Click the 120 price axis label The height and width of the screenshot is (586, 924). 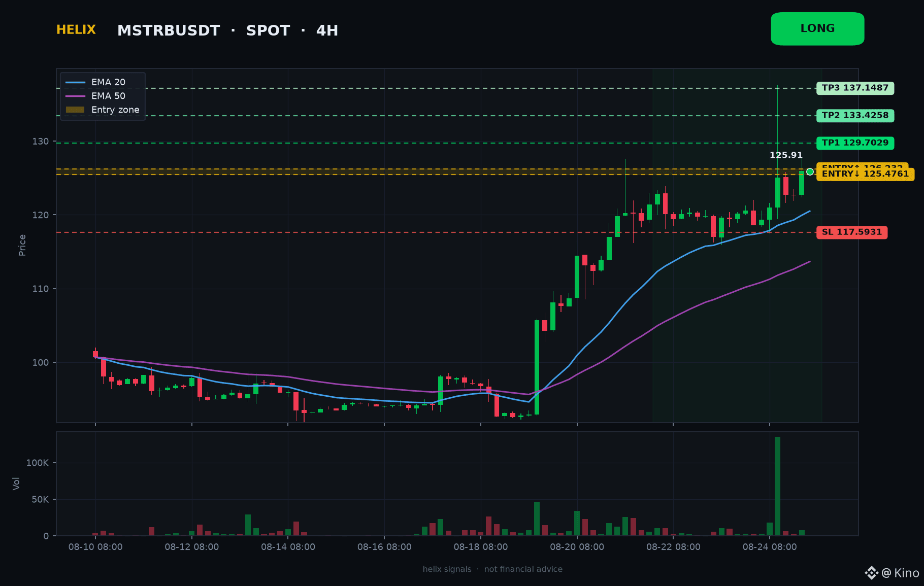41,215
